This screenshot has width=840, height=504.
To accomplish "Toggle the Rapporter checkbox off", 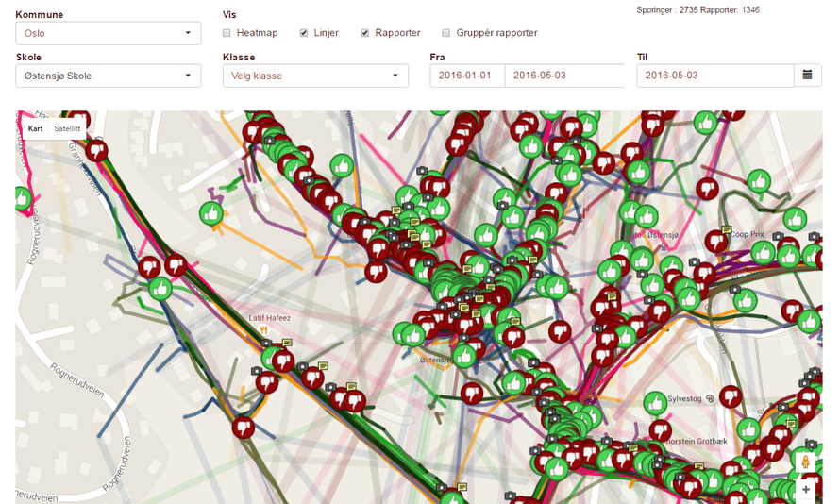I will pos(365,33).
